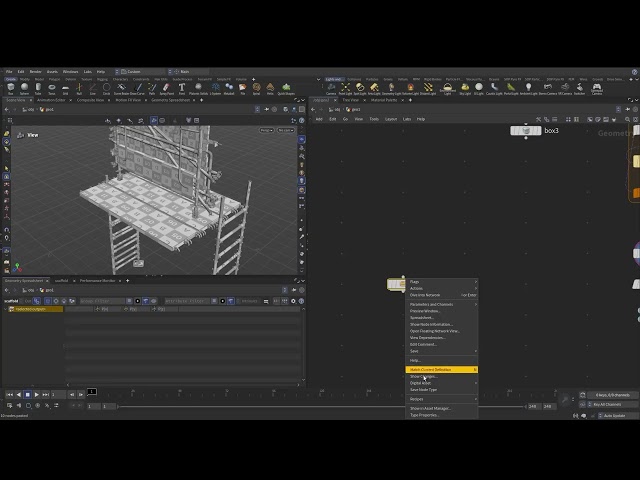This screenshot has width=640, height=480.
Task: Switch to the Material Palette tab
Action: (384, 100)
